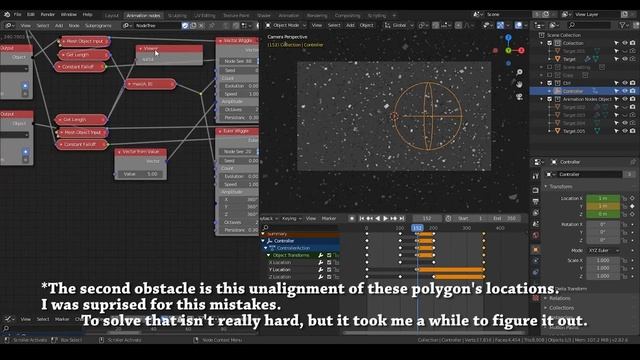Collapse the Ctrl collection
The height and width of the screenshot is (360, 640).
[542, 83]
